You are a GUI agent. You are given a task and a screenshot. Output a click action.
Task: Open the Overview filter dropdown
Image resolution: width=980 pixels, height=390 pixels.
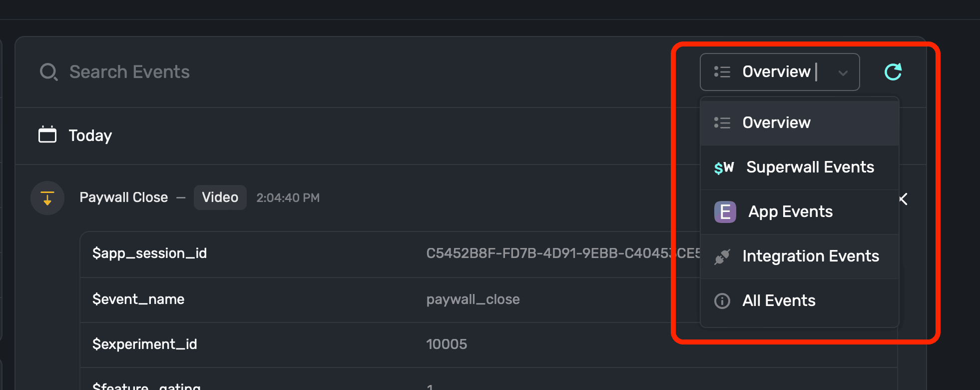pos(780,72)
